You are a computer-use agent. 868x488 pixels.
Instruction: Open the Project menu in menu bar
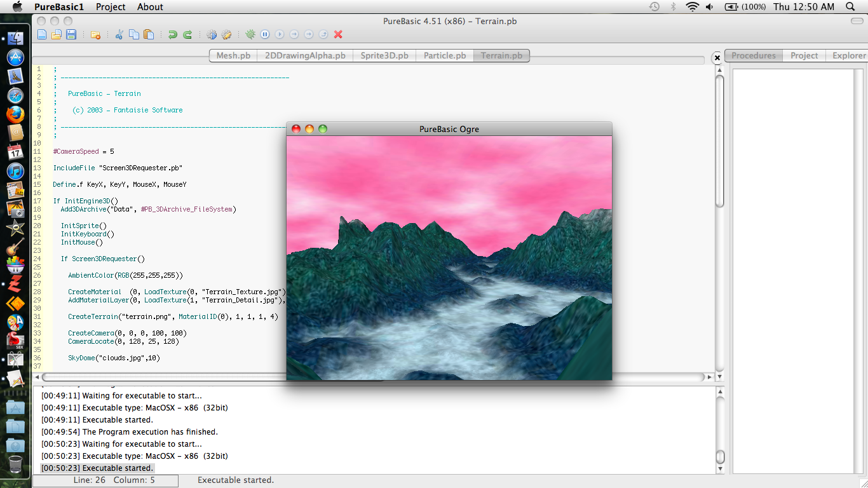111,7
